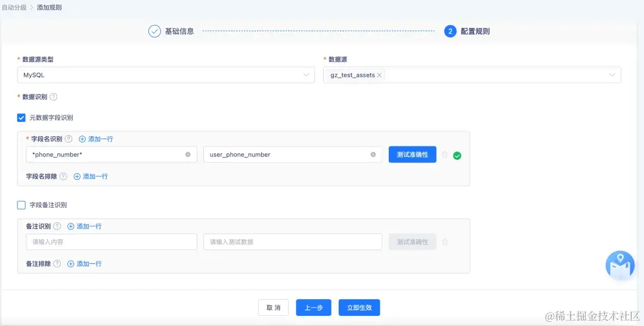This screenshot has height=326, width=644.
Task: Click the 请输入测试数据 input field
Action: [292, 242]
